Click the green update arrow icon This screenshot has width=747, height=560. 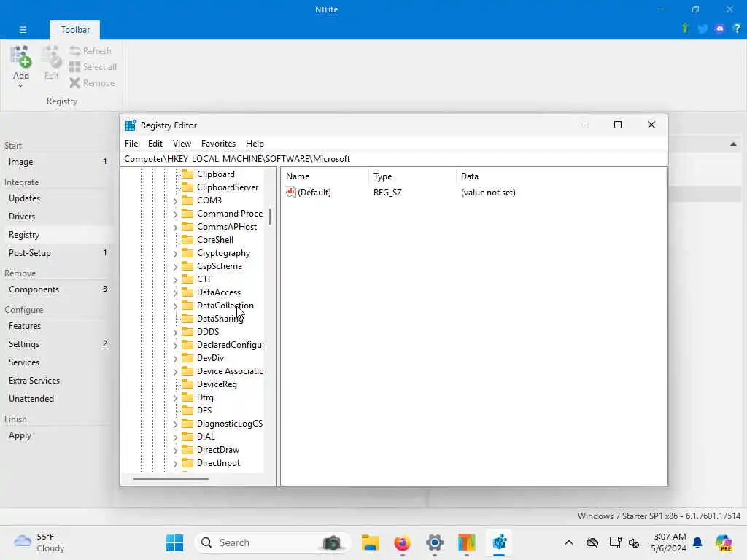pyautogui.click(x=685, y=28)
